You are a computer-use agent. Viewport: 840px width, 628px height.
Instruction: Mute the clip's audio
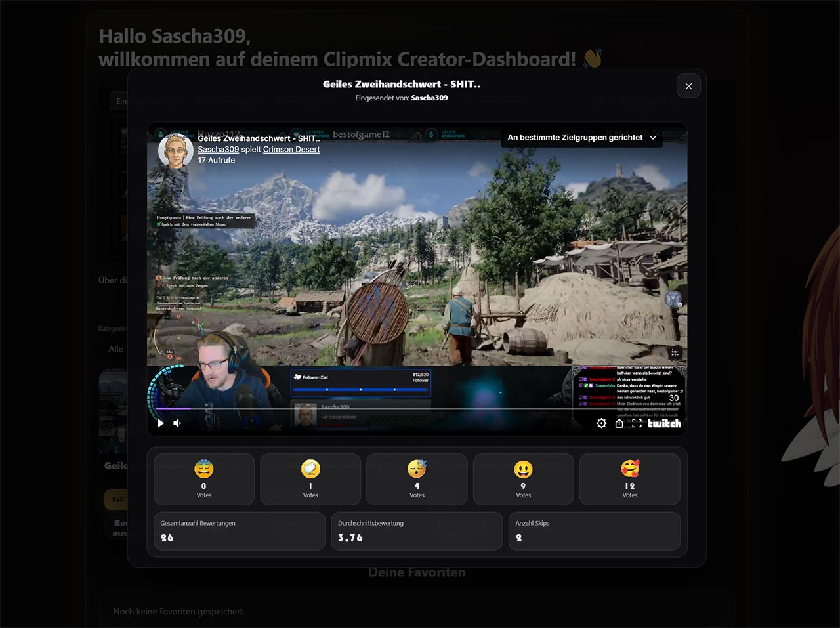177,423
